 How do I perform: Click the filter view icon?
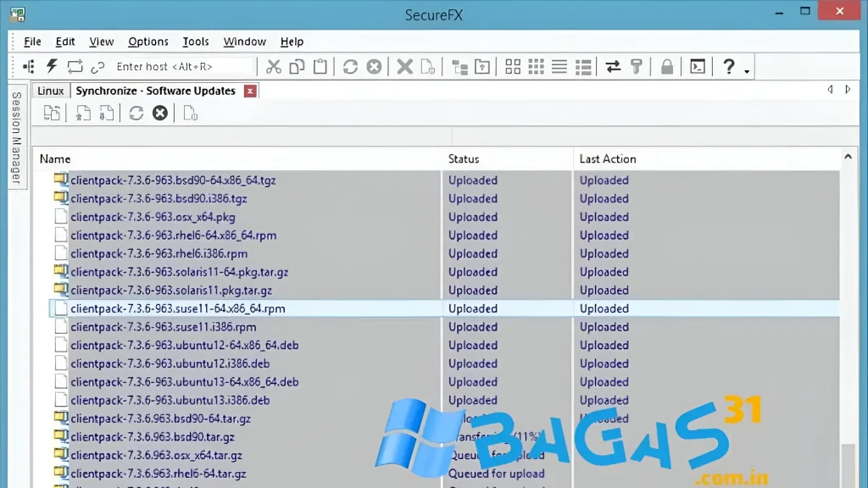[x=637, y=67]
